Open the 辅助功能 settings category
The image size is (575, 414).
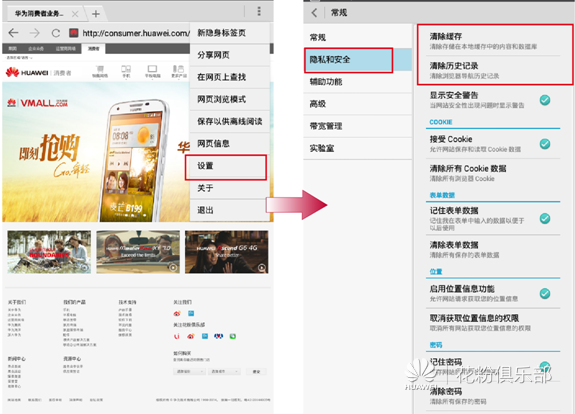click(358, 82)
